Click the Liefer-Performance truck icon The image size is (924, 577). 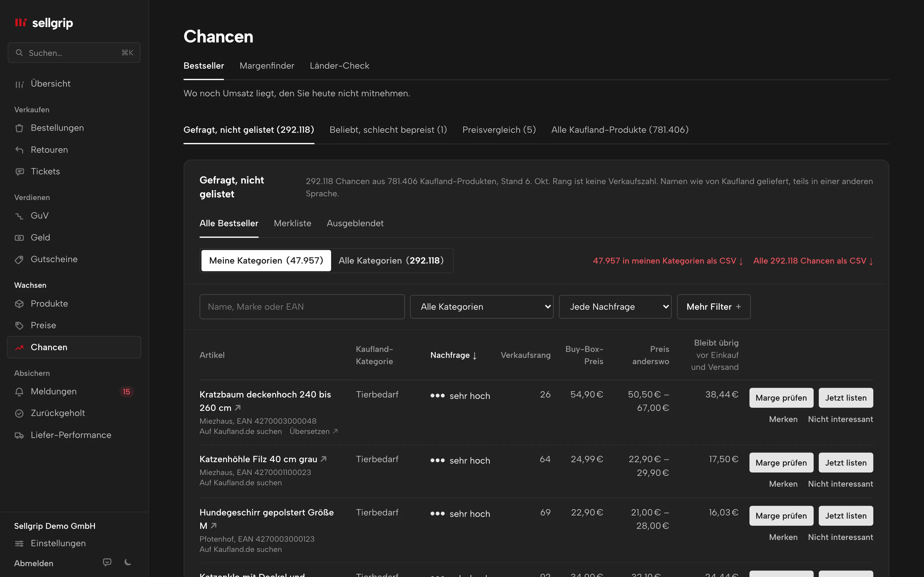[19, 435]
